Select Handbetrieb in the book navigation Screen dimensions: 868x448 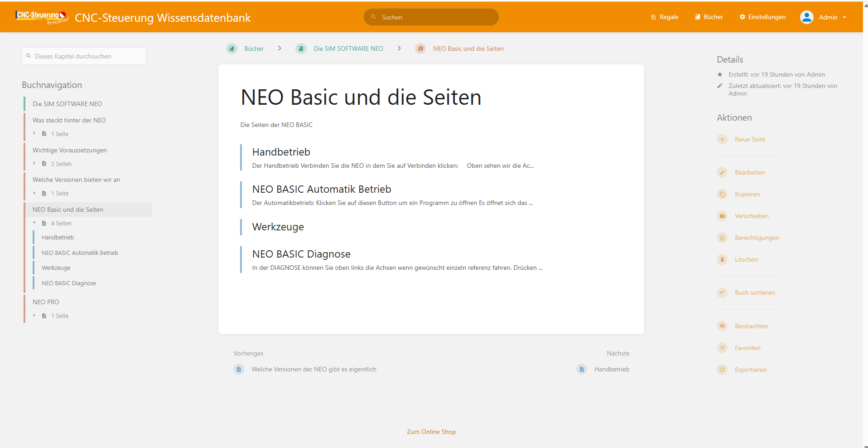58,238
